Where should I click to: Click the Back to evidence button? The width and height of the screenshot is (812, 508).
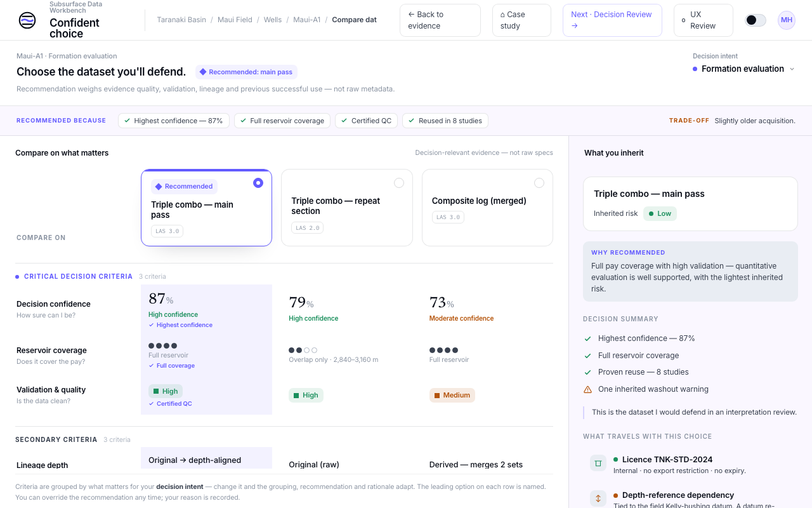pyautogui.click(x=440, y=20)
